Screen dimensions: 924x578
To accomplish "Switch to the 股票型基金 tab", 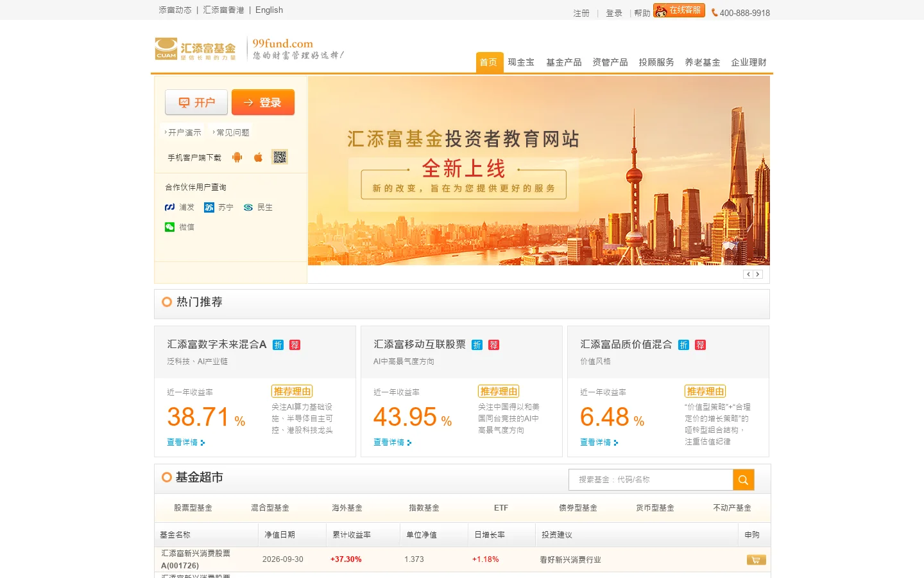I will pyautogui.click(x=193, y=508).
